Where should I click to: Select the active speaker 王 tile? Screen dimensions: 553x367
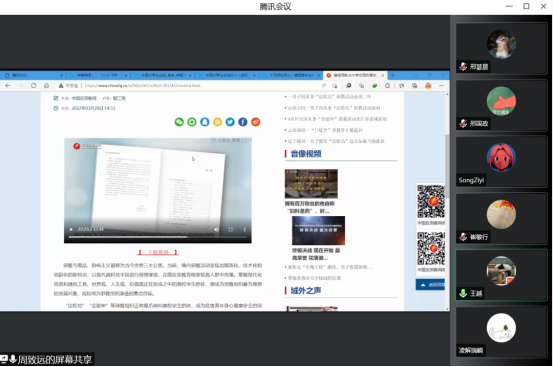501,275
